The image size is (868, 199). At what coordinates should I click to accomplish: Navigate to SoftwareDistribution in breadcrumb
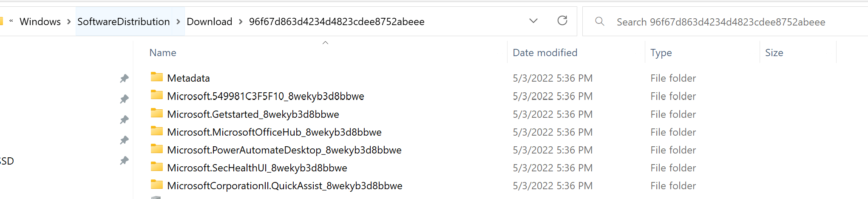coord(123,22)
